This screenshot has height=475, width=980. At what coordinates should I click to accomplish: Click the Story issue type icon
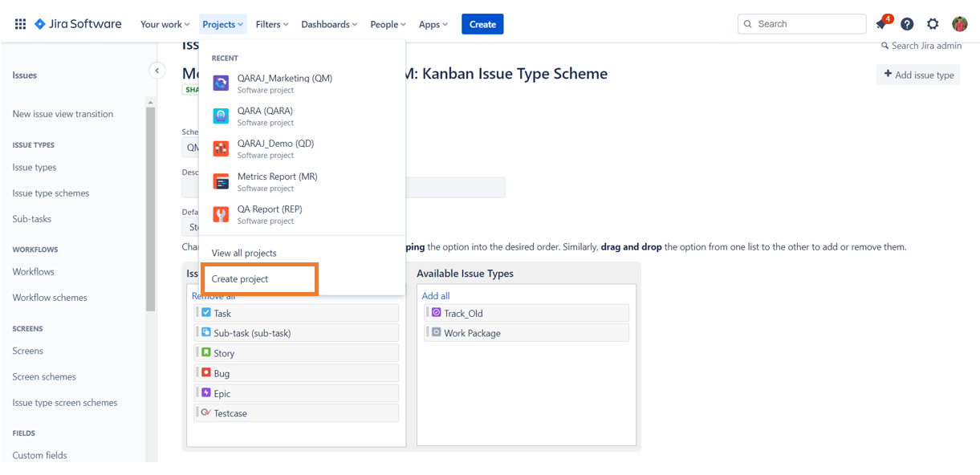coord(206,352)
